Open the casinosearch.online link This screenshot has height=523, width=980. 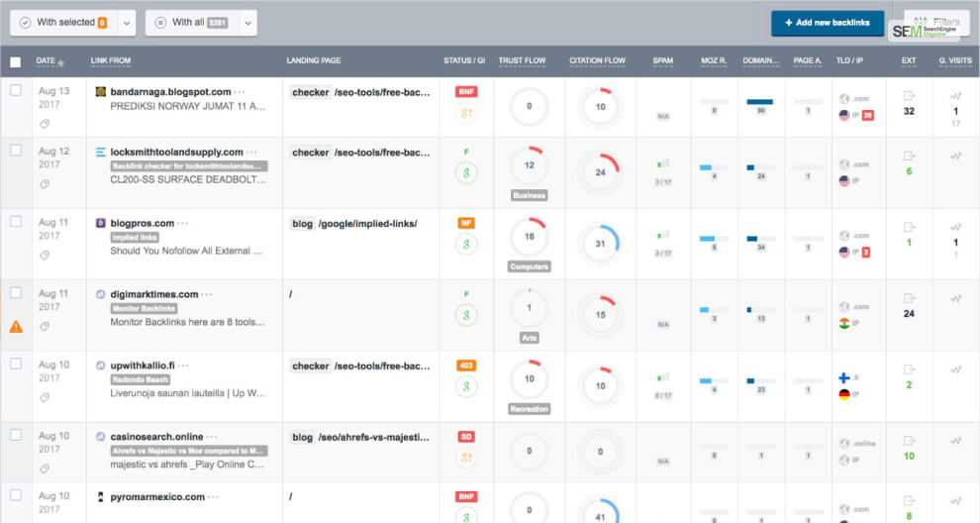(156, 437)
